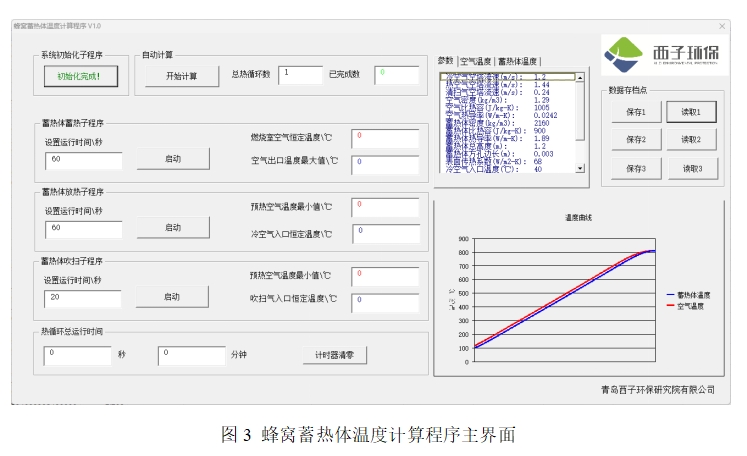Click the 热循环总运行时间 group label
The height and width of the screenshot is (456, 747).
point(72,331)
